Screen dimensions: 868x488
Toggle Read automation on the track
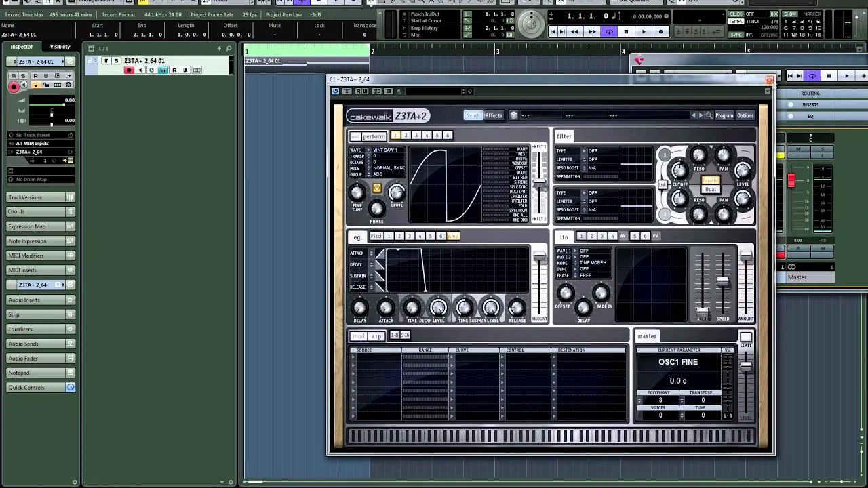pos(174,70)
